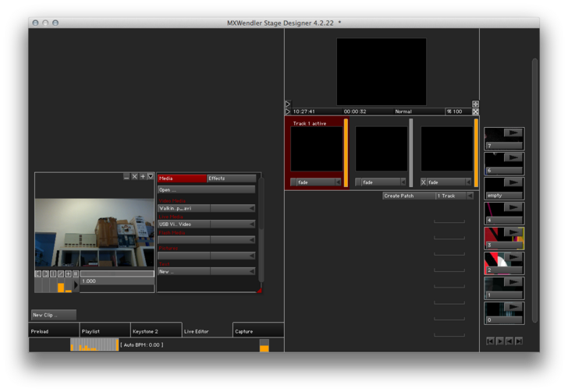The image size is (568, 392).
Task: Play preset 7 with its arrow button
Action: click(513, 132)
